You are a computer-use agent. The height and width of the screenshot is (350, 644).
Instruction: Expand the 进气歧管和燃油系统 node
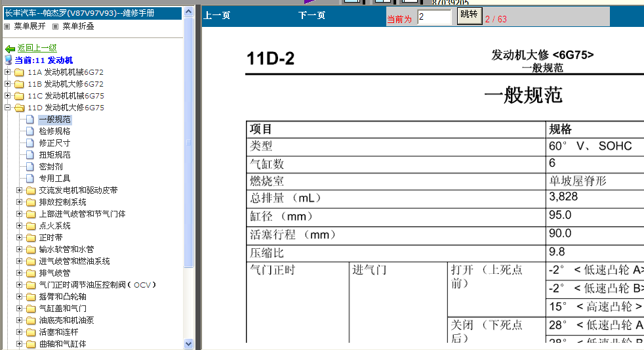19,261
